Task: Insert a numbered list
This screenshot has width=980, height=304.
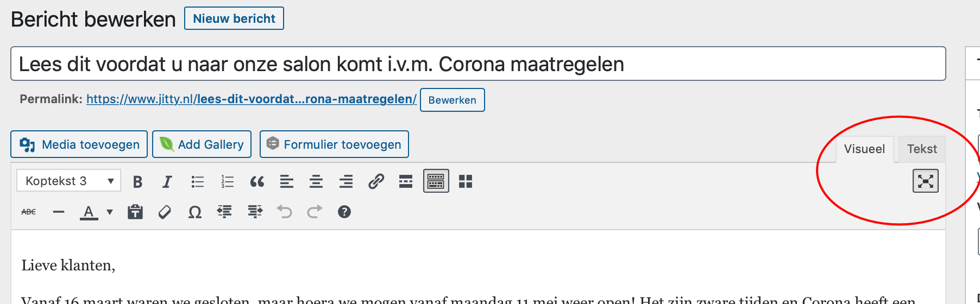Action: click(227, 182)
